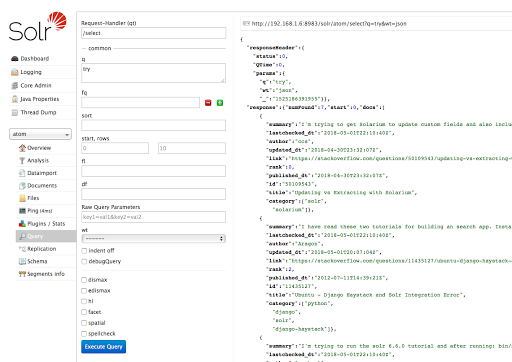Enable the debugQuery checkbox
The image size is (512, 362).
coord(84,261)
